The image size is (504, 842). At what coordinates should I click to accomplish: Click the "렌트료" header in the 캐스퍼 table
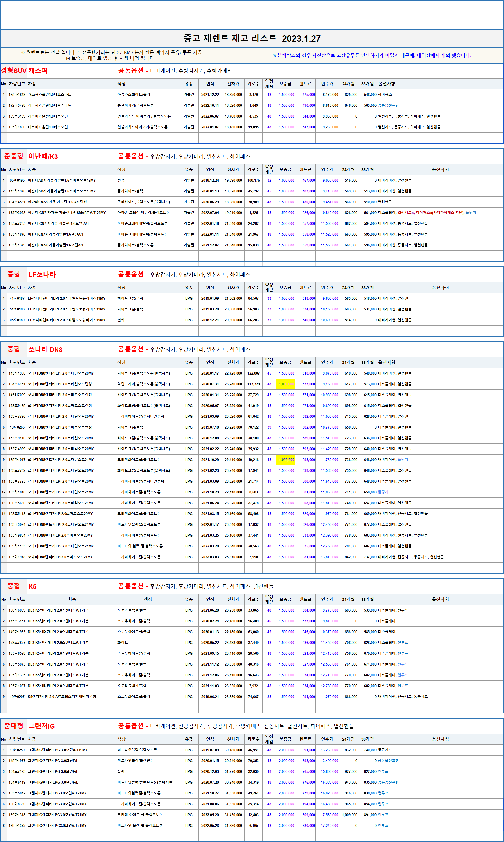click(x=305, y=84)
